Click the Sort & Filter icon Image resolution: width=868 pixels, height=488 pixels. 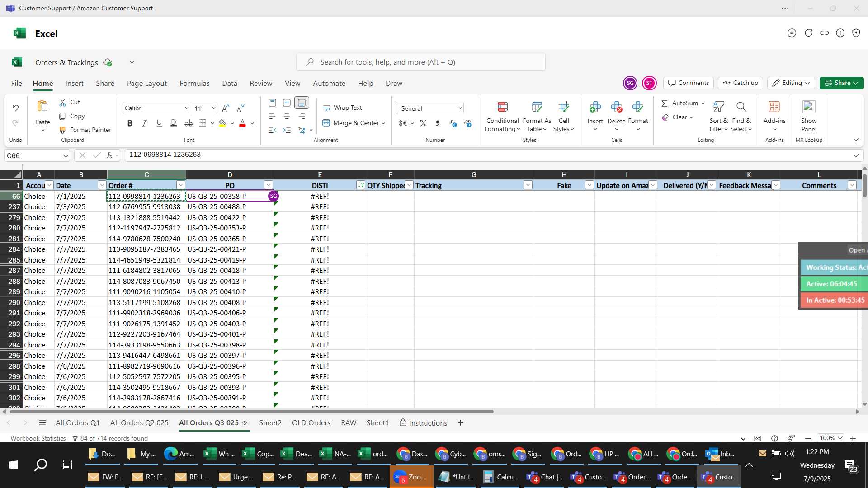[x=718, y=107]
